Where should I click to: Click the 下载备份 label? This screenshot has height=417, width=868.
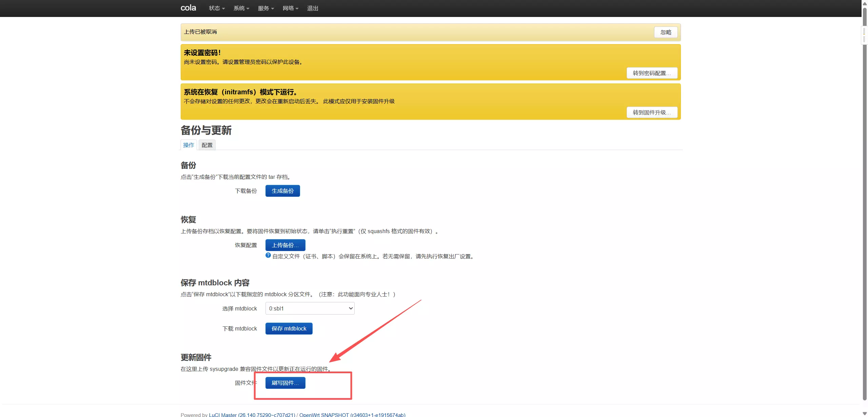click(x=246, y=191)
